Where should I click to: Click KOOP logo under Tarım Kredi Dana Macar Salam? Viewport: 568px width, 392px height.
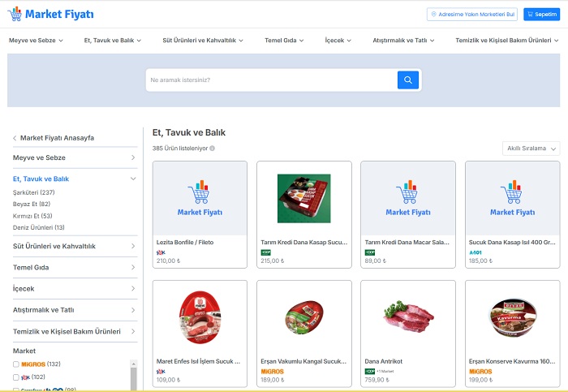coord(370,252)
